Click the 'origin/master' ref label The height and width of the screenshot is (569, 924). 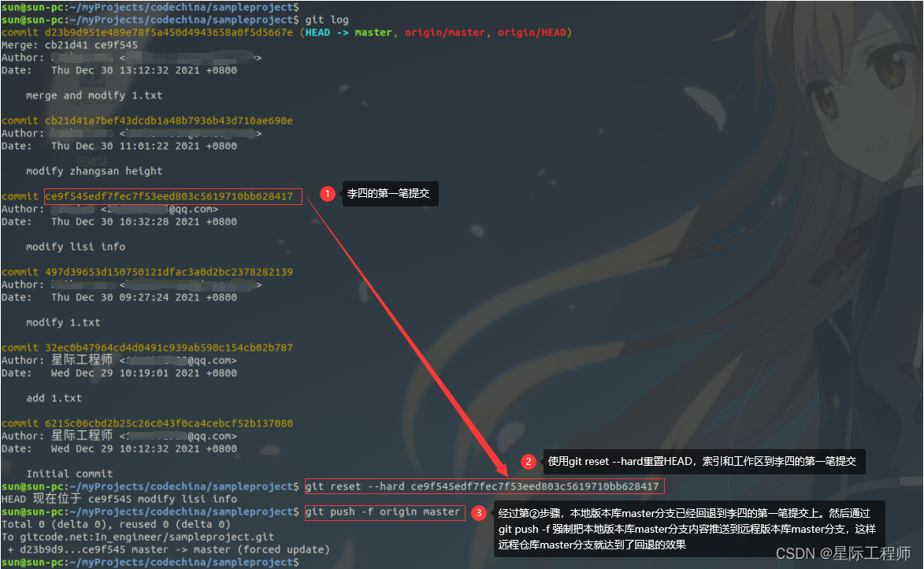445,32
